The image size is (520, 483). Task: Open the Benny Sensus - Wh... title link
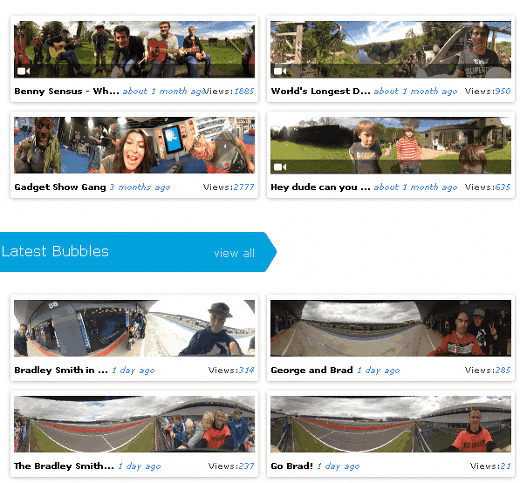pyautogui.click(x=67, y=91)
